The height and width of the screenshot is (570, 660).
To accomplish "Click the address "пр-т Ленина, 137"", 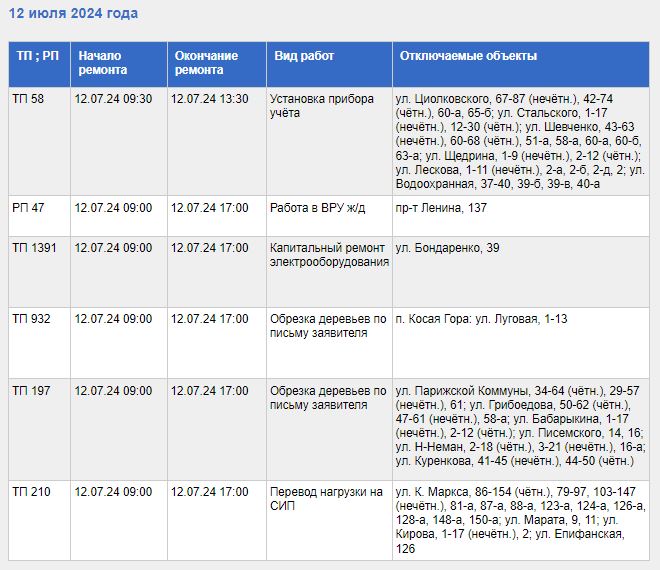I will click(441, 208).
